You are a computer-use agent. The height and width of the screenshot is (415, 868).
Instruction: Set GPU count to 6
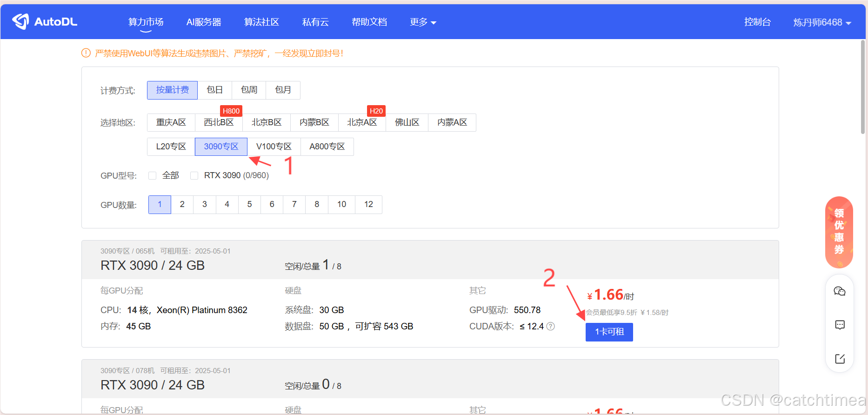pyautogui.click(x=272, y=205)
